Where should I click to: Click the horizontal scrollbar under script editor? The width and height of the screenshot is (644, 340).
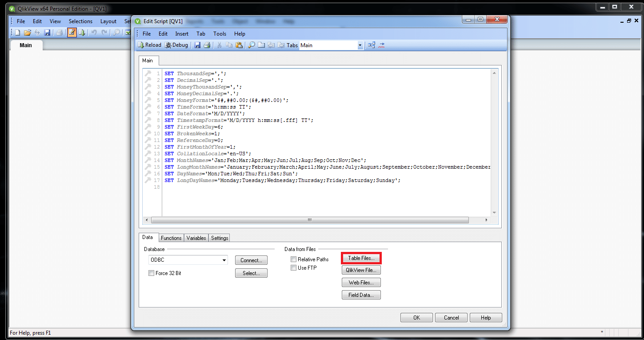pos(310,220)
